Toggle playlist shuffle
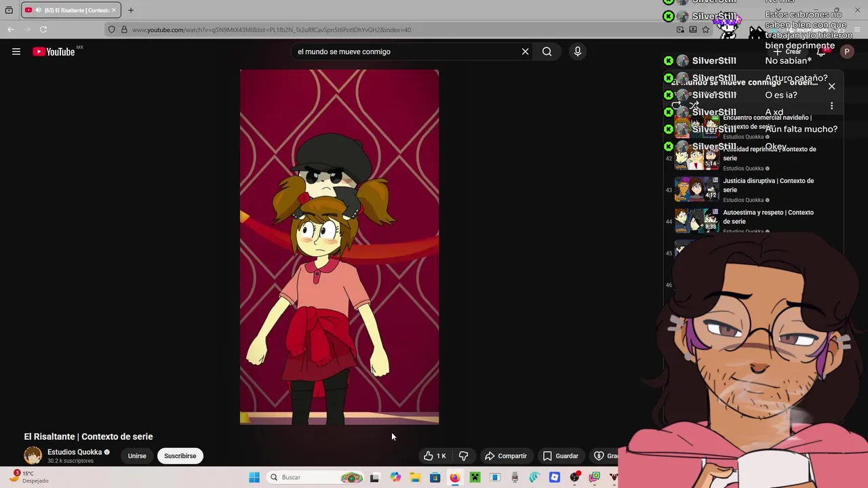 (x=694, y=106)
